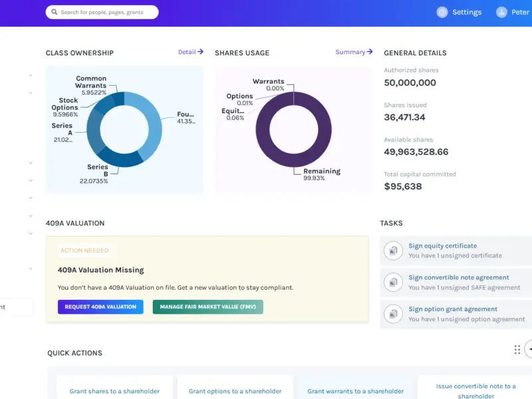This screenshot has height=399, width=532.
Task: Expand the first sidebar chevron
Action: pos(31,75)
